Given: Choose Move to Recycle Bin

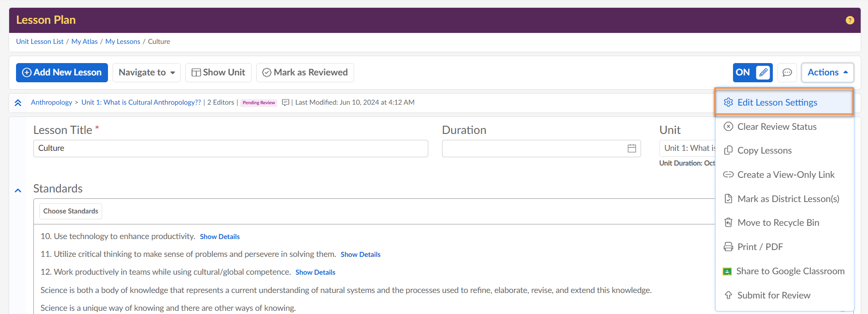Looking at the screenshot, I should 778,223.
